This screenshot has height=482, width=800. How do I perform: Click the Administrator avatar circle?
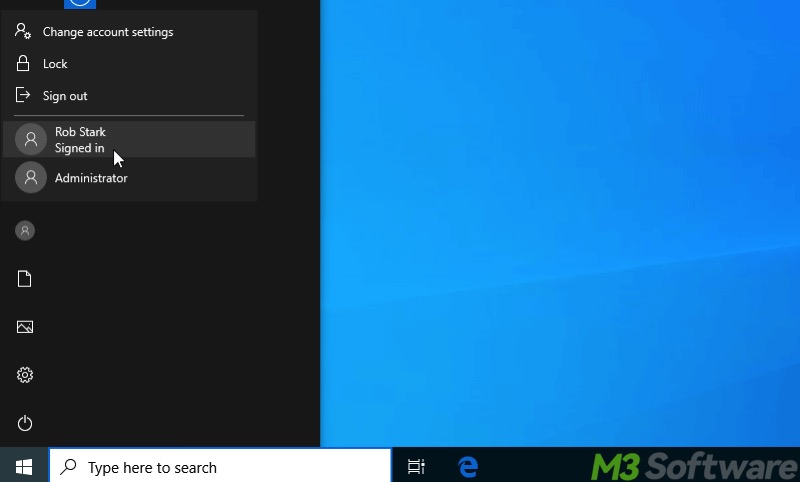tap(31, 178)
